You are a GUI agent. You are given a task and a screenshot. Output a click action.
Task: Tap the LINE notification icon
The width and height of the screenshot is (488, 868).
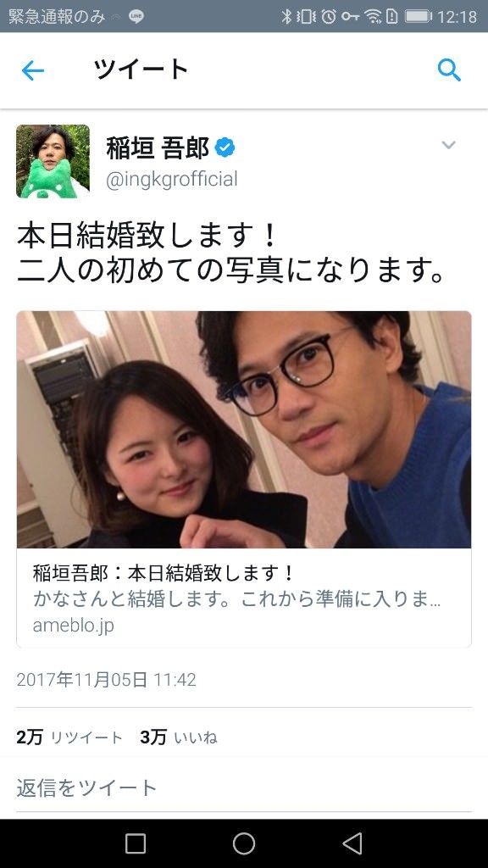coord(136,17)
